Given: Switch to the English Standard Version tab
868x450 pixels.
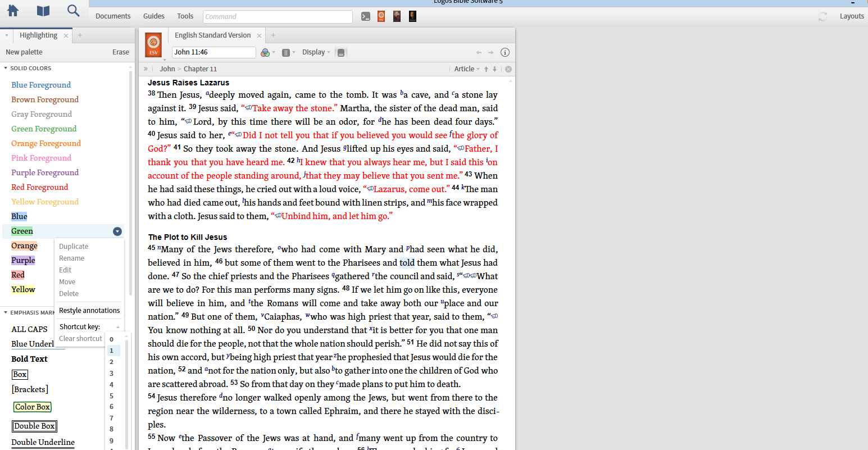Looking at the screenshot, I should coord(212,35).
